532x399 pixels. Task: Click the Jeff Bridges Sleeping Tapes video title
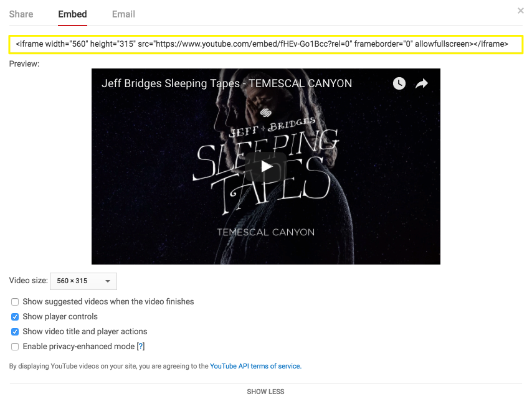(227, 83)
